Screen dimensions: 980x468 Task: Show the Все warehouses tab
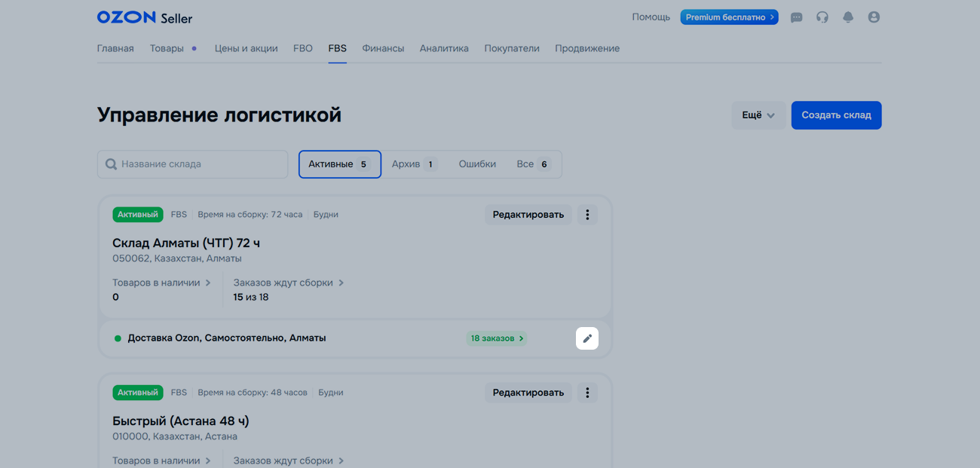[533, 164]
